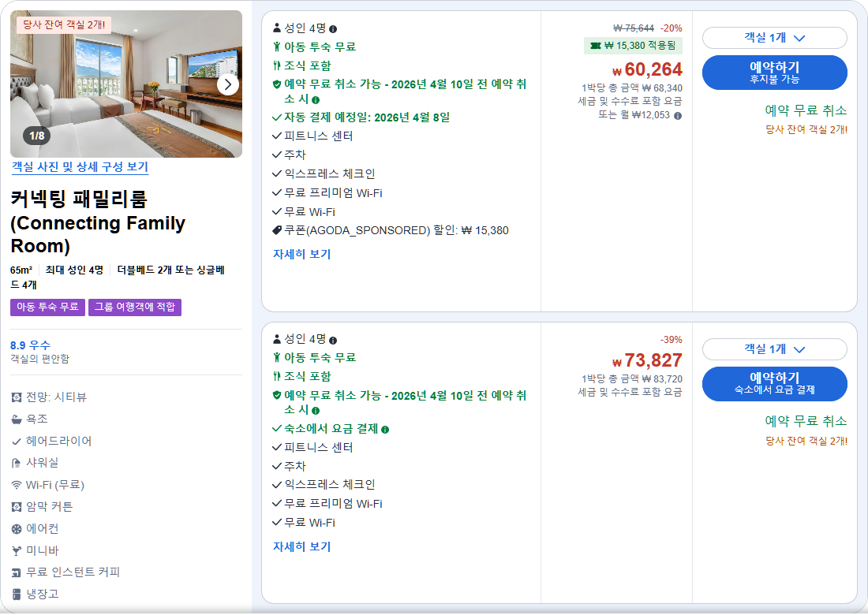The height and width of the screenshot is (615, 868).
Task: Open the second offer's 객실 1개 dropdown
Action: (x=775, y=349)
